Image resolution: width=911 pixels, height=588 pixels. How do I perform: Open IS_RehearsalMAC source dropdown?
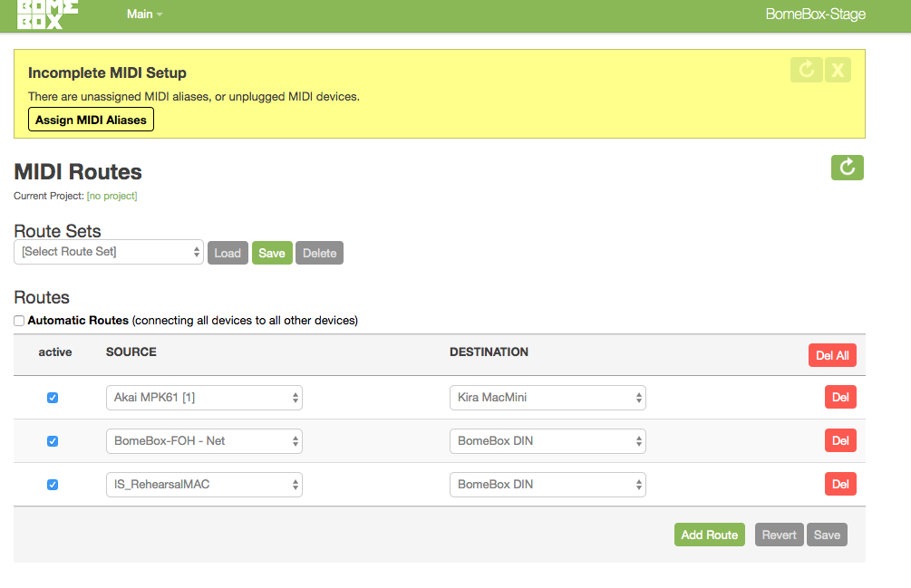tap(204, 485)
